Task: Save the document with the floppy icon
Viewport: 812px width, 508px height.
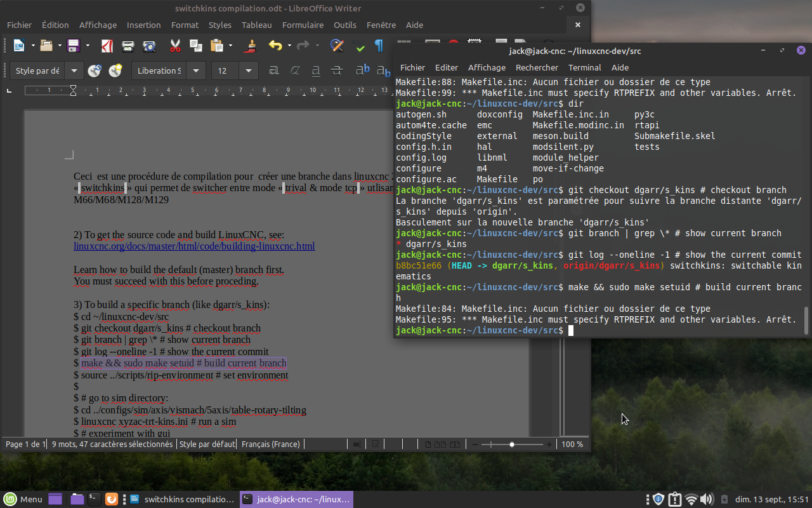Action: (x=73, y=46)
